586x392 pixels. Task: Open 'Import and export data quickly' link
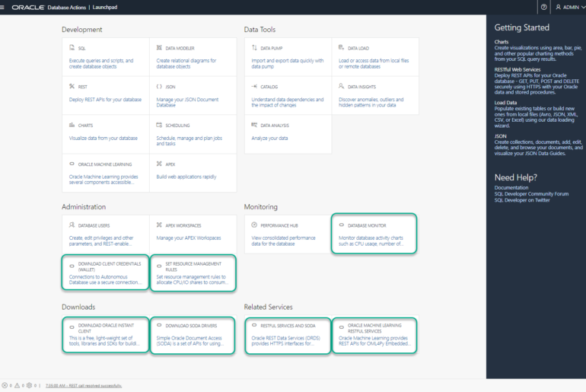[288, 63]
